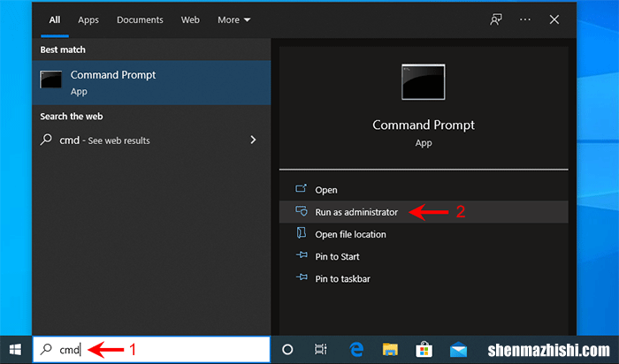Click the Run as administrator shield icon
This screenshot has height=364, width=619.
click(302, 211)
